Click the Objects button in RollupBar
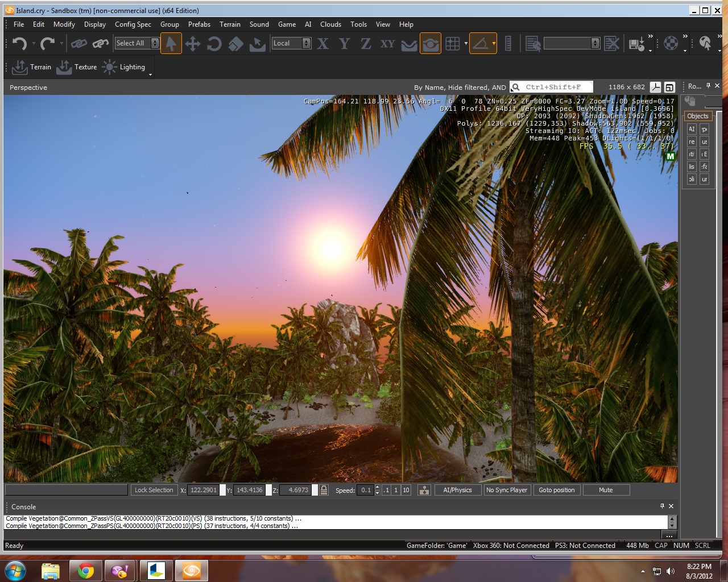This screenshot has width=728, height=582. click(x=698, y=116)
